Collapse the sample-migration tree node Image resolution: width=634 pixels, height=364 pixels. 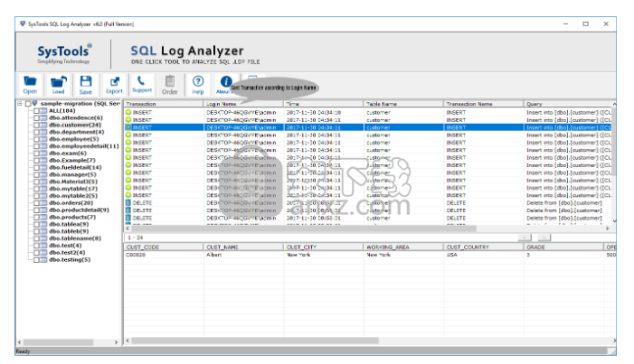(19, 104)
